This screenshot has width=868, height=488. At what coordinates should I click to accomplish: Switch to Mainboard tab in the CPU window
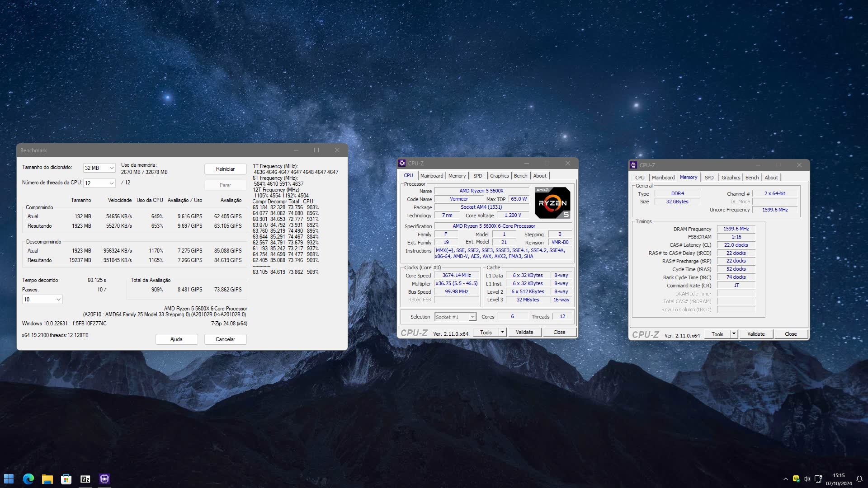[x=432, y=176]
